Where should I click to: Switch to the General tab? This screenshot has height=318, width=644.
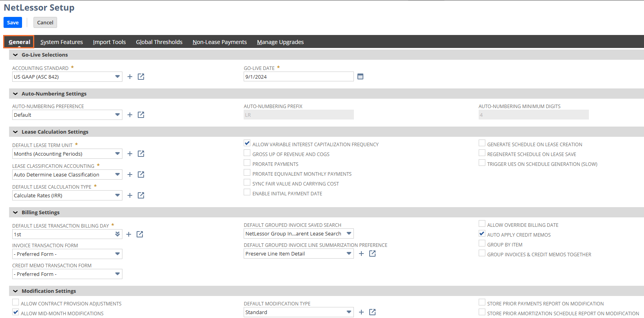pos(19,42)
